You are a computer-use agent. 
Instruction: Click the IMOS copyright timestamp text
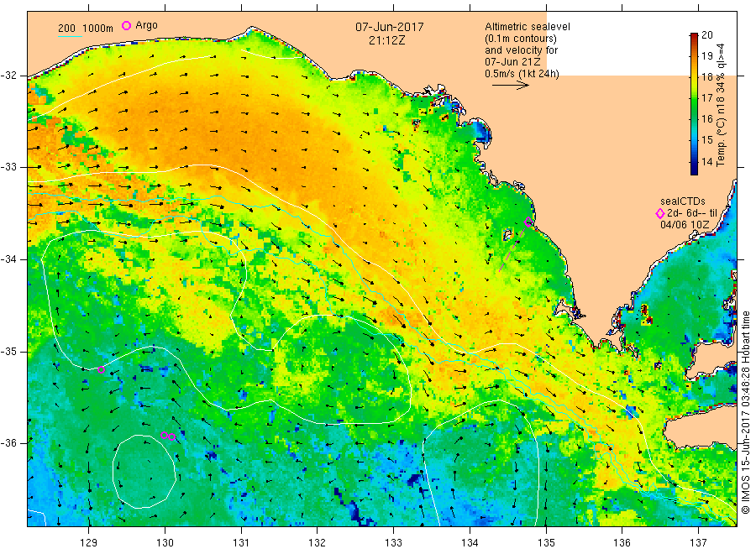click(745, 412)
